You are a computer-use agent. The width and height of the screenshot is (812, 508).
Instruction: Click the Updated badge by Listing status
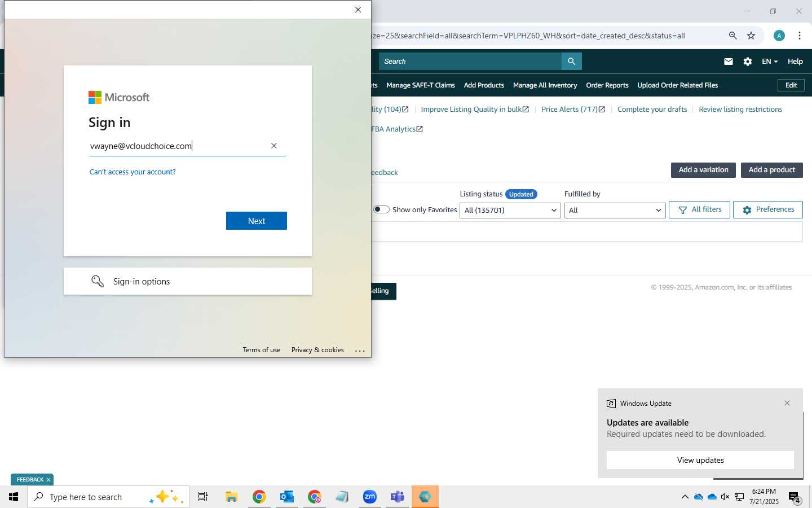[521, 194]
